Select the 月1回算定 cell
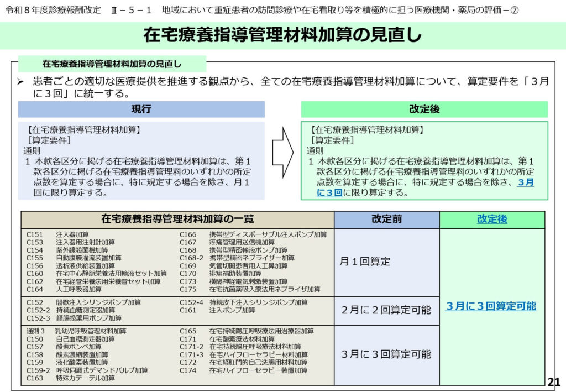The width and height of the screenshot is (566, 392). (x=365, y=262)
